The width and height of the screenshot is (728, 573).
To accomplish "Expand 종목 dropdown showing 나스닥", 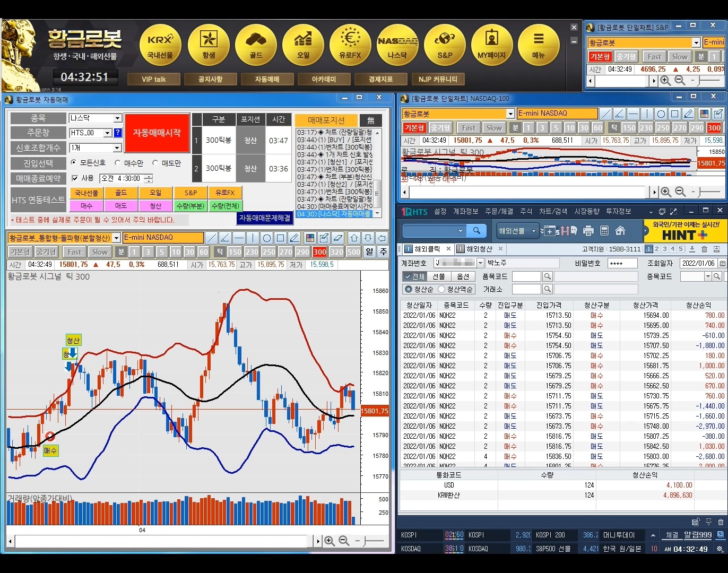I will (x=117, y=118).
